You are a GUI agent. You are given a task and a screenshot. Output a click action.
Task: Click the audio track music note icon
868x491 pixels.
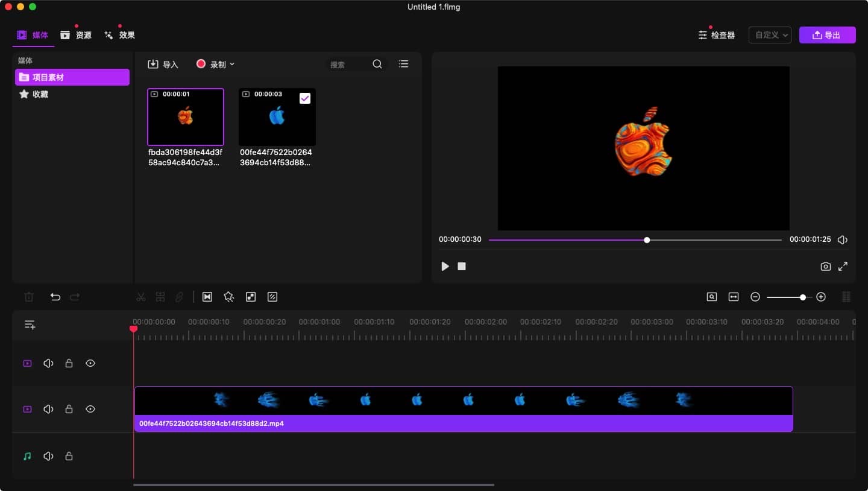[x=27, y=456]
